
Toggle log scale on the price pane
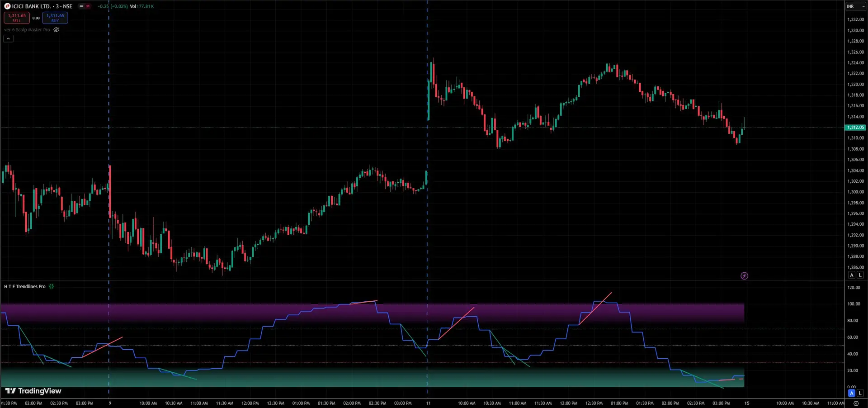click(860, 275)
